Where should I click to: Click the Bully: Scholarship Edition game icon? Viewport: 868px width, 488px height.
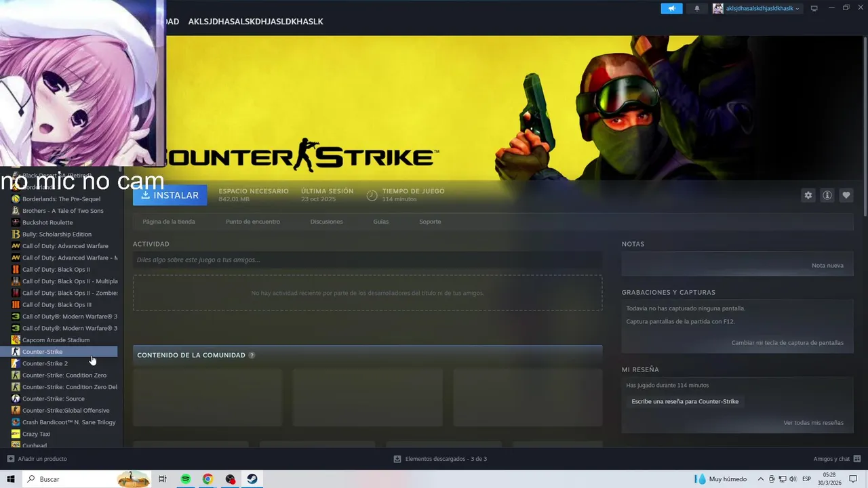click(16, 235)
